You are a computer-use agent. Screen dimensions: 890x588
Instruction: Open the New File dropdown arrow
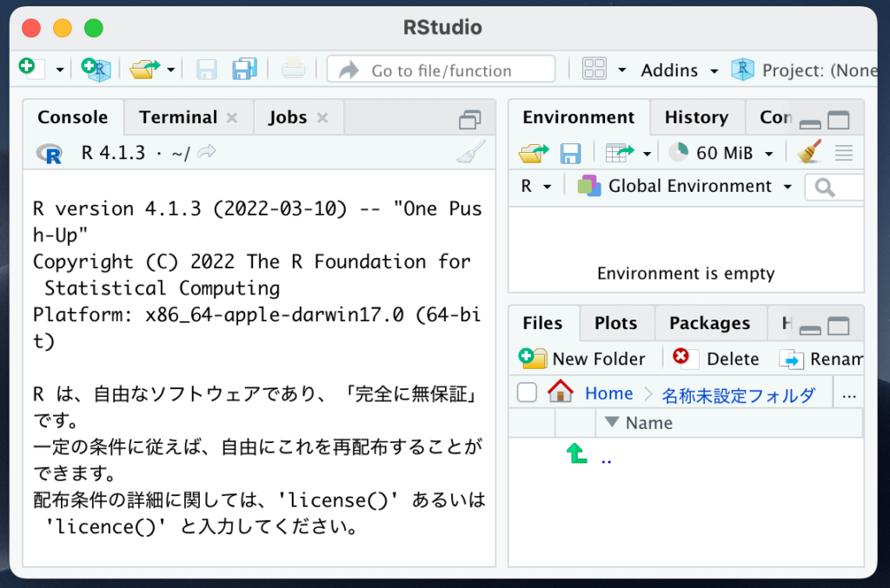coord(60,70)
